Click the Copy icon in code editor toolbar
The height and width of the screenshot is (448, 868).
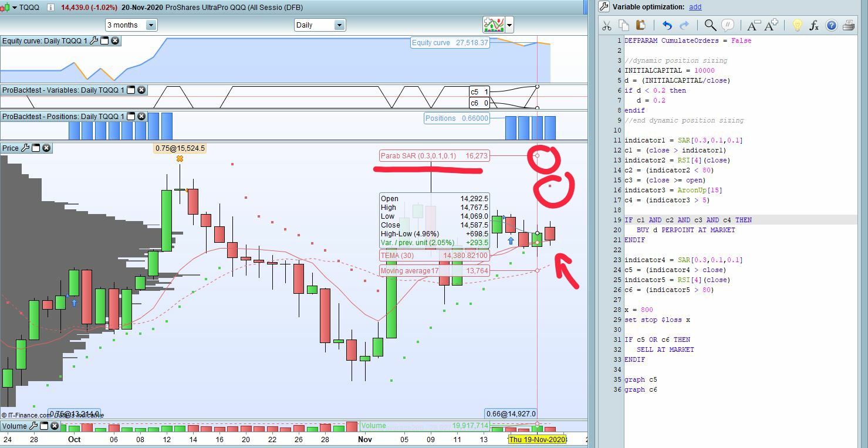pos(623,25)
